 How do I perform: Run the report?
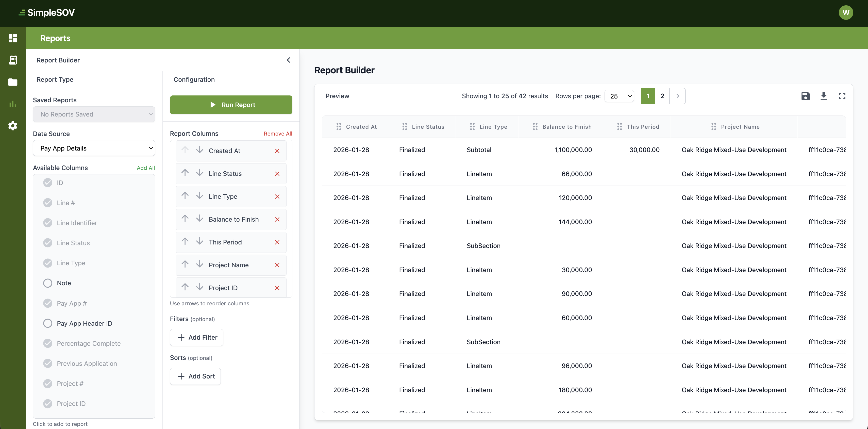tap(231, 105)
